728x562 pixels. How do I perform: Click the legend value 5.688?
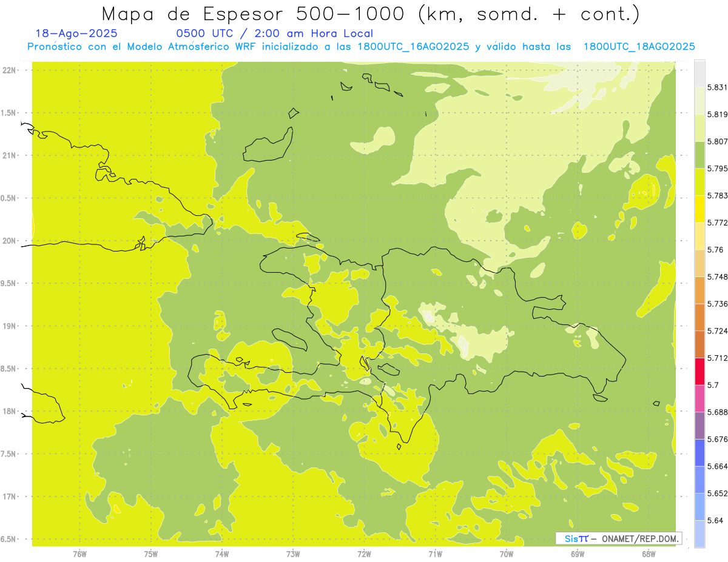tap(717, 412)
